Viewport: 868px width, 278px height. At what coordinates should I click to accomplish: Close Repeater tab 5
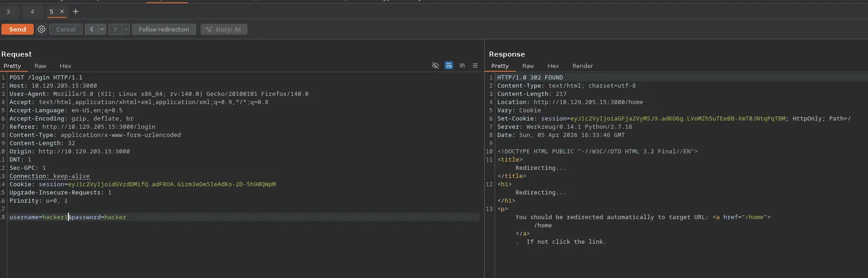pyautogui.click(x=62, y=11)
